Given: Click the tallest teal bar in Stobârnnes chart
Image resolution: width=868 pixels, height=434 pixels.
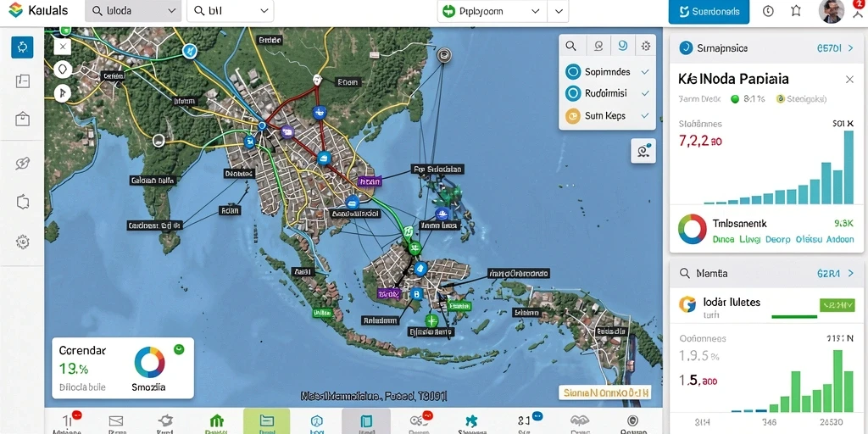Looking at the screenshot, I should click(849, 167).
